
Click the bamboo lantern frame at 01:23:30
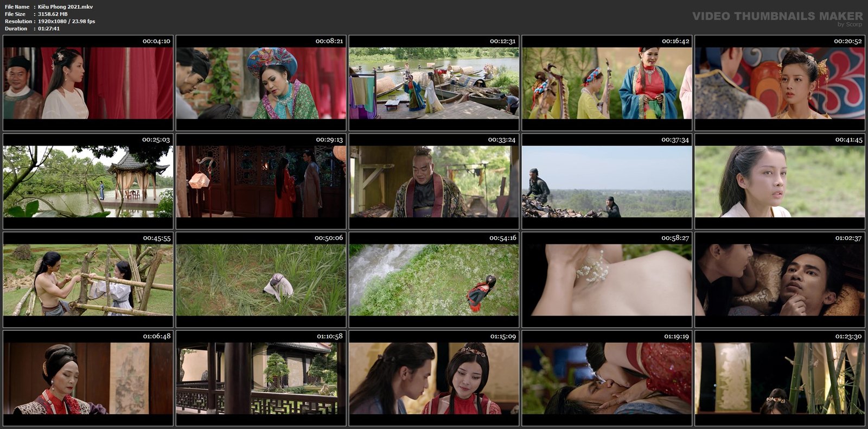(780, 378)
